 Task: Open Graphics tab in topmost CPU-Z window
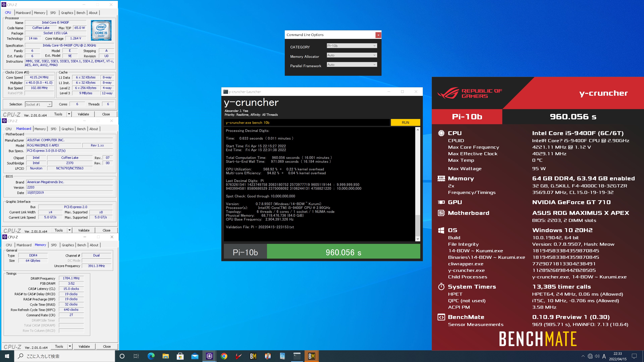[x=67, y=13]
